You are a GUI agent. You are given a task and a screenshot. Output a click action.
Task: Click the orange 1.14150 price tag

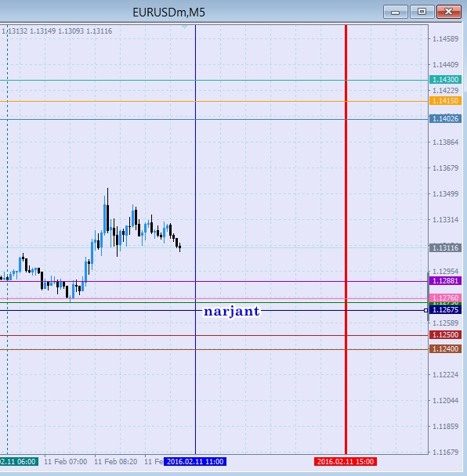tap(445, 101)
